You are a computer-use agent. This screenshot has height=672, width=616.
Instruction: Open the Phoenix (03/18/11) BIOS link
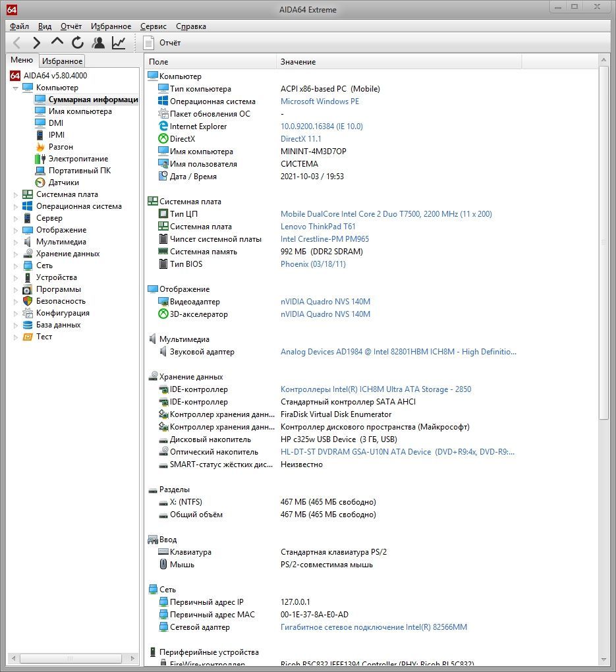(x=313, y=264)
